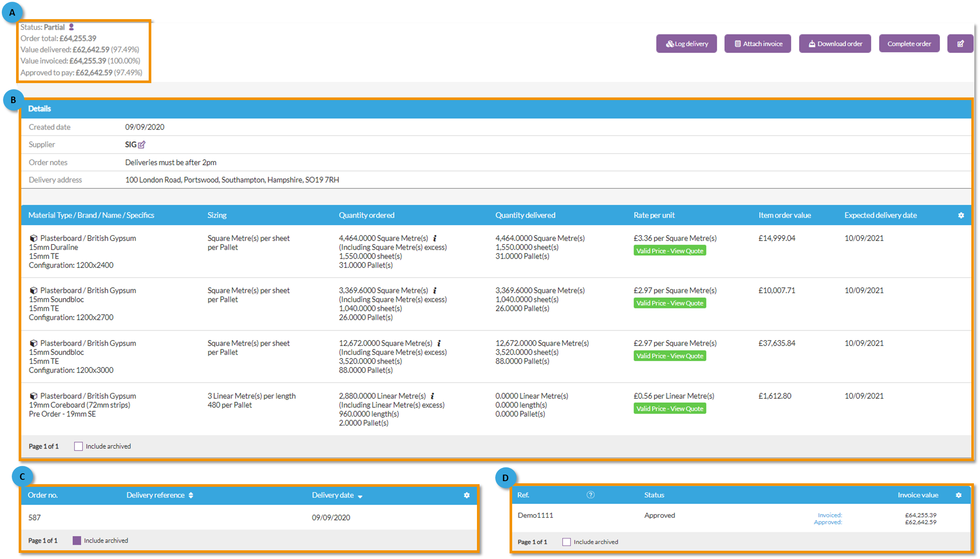Click the Attach invoice button
Image resolution: width=980 pixels, height=559 pixels.
757,44
